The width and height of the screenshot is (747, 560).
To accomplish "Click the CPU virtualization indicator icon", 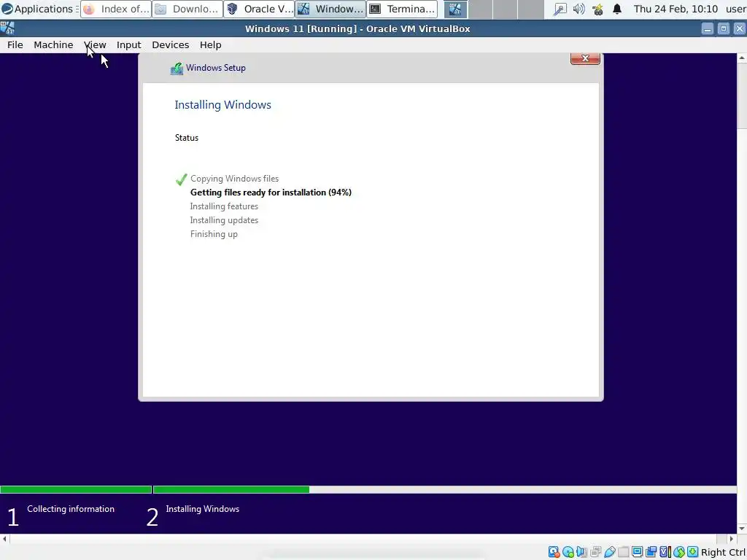I will click(665, 553).
